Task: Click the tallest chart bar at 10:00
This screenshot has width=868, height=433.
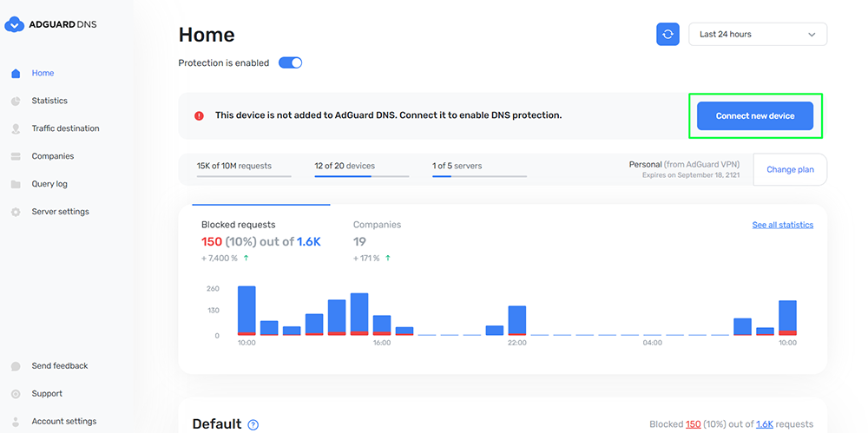Action: coord(247,311)
